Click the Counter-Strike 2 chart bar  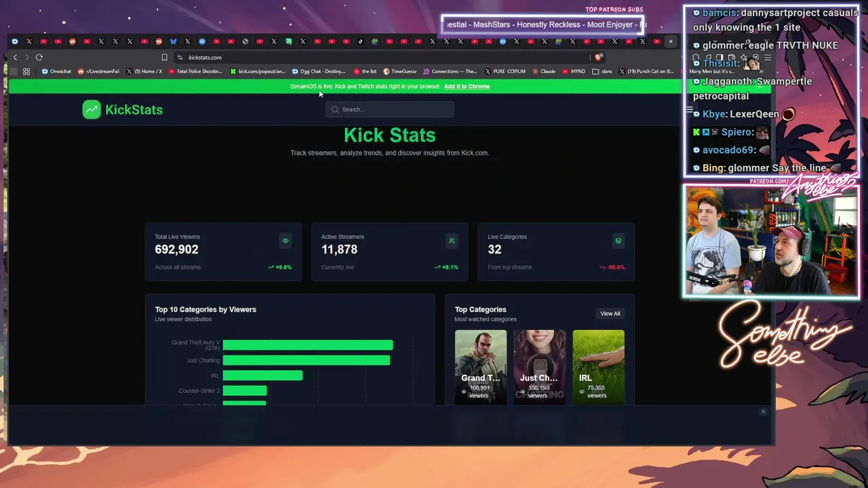[245, 391]
